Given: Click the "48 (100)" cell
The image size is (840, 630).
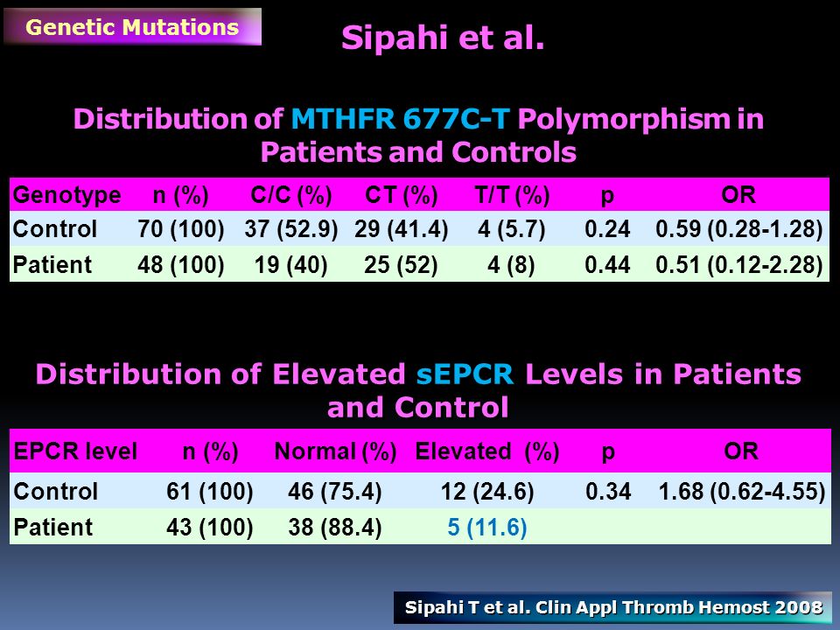Looking at the screenshot, I should (x=180, y=264).
